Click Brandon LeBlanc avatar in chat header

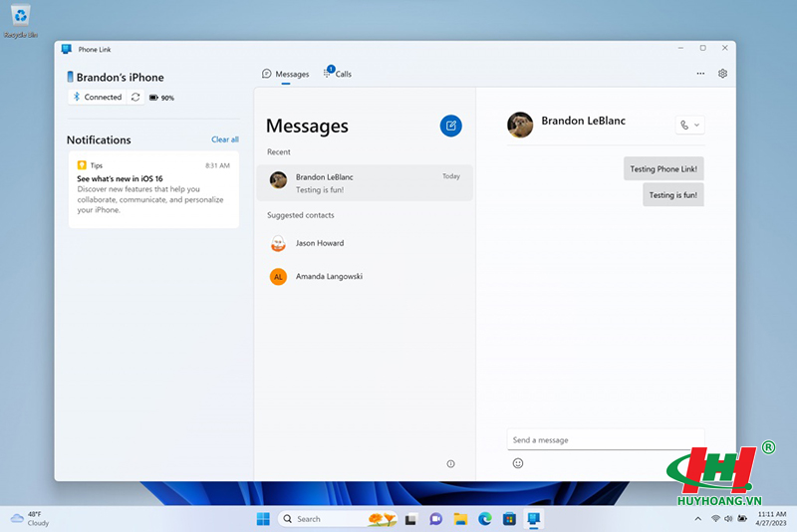520,125
